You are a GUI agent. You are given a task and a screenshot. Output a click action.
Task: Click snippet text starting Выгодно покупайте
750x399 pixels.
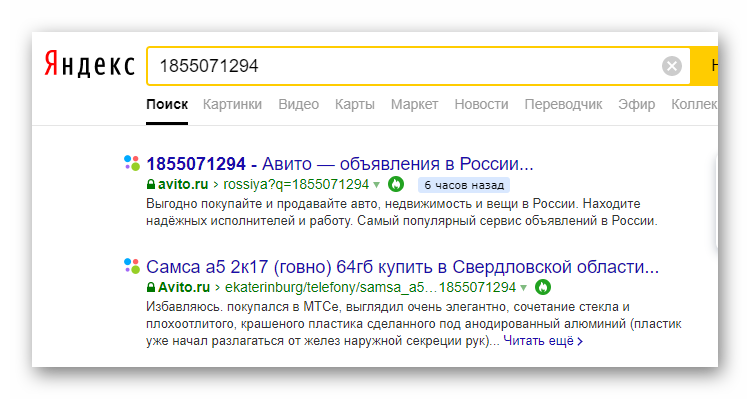(x=402, y=212)
